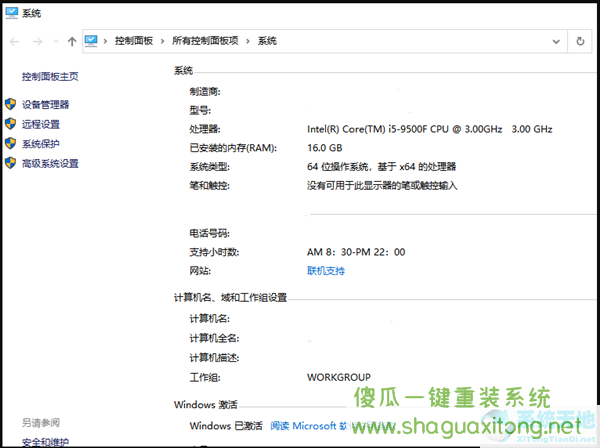Open address bar history dropdown
This screenshot has width=600, height=448.
(x=556, y=41)
